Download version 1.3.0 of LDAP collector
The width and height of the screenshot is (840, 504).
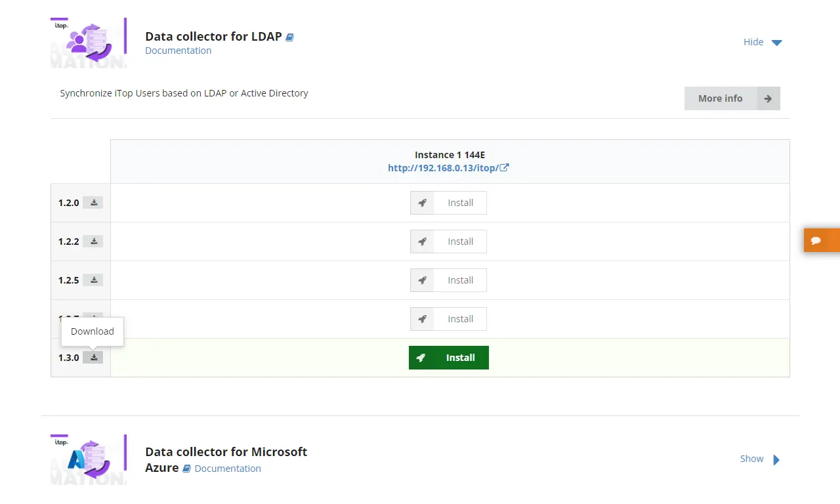coord(93,358)
